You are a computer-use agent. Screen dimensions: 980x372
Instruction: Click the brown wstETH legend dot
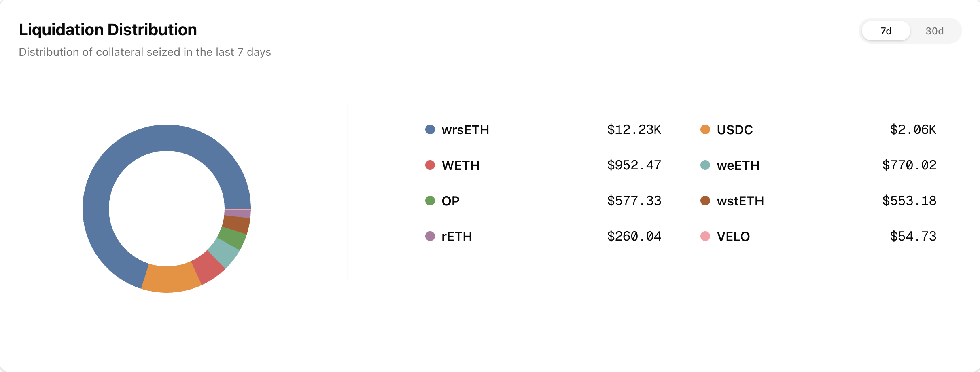point(705,201)
